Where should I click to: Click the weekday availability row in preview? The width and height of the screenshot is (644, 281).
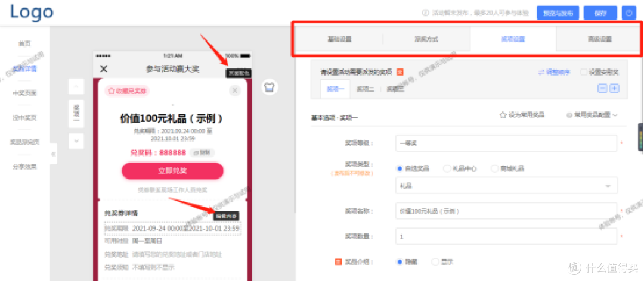[134, 241]
